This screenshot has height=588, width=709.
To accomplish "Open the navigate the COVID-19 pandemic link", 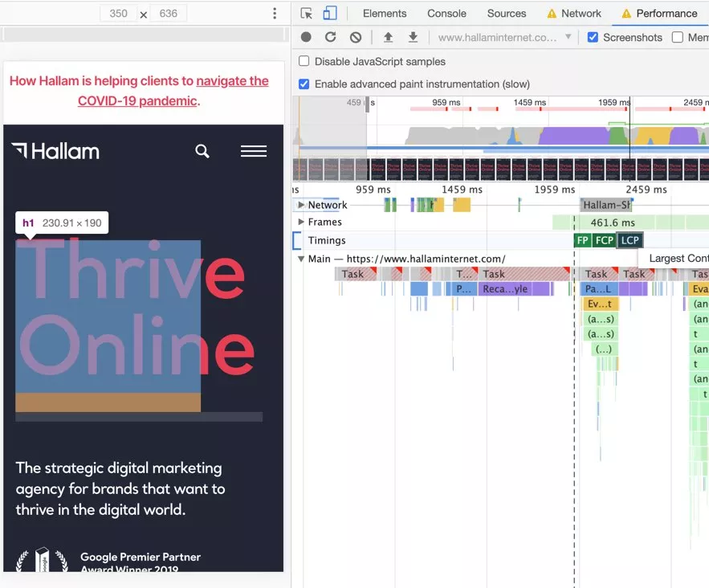I will coord(232,81).
